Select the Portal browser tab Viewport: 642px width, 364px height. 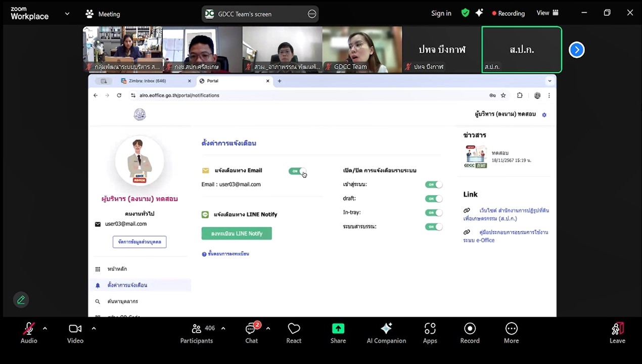[235, 81]
